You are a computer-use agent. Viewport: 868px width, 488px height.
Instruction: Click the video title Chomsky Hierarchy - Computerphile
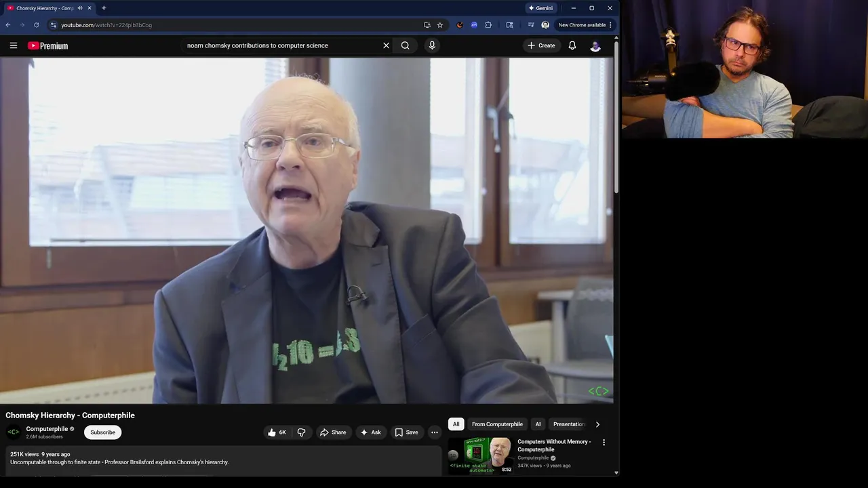pyautogui.click(x=71, y=415)
